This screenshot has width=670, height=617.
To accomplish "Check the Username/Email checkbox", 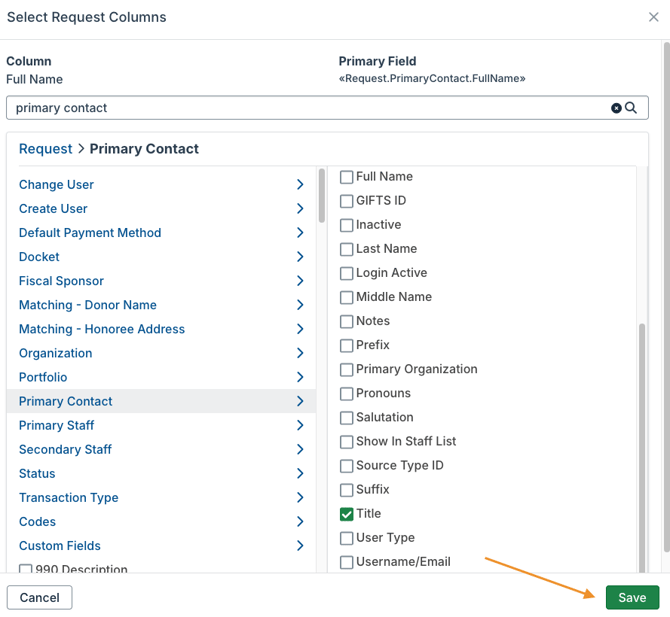I will tap(347, 562).
